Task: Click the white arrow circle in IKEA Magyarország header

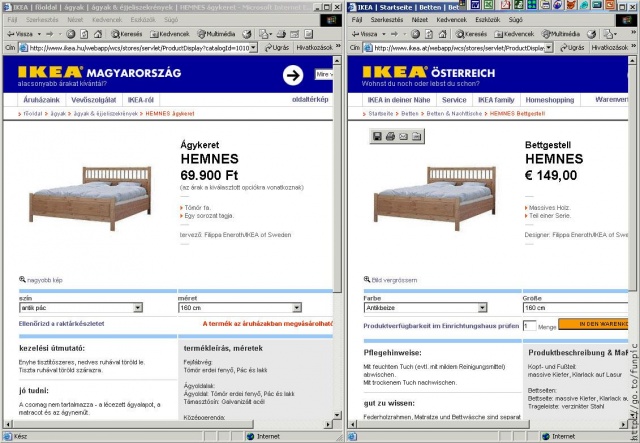Action: [293, 75]
